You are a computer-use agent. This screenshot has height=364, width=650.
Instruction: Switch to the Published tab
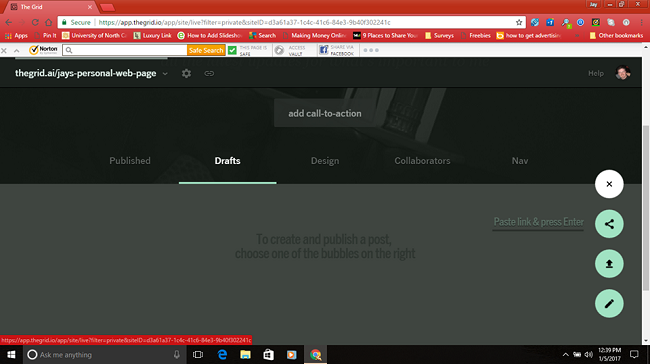(x=130, y=161)
